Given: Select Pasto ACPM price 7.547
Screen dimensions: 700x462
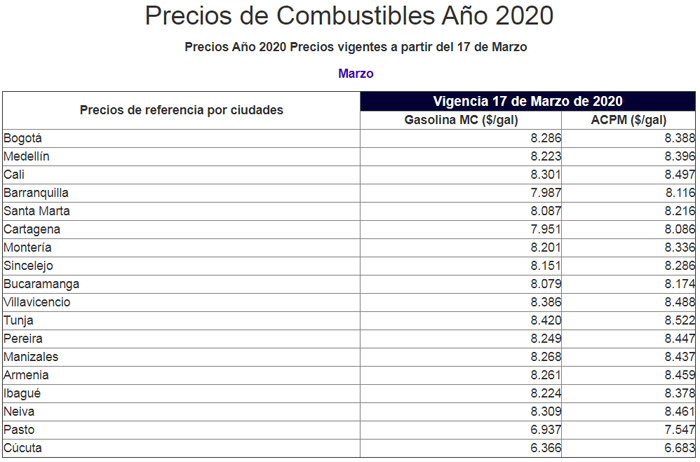Looking at the screenshot, I should 679,430.
